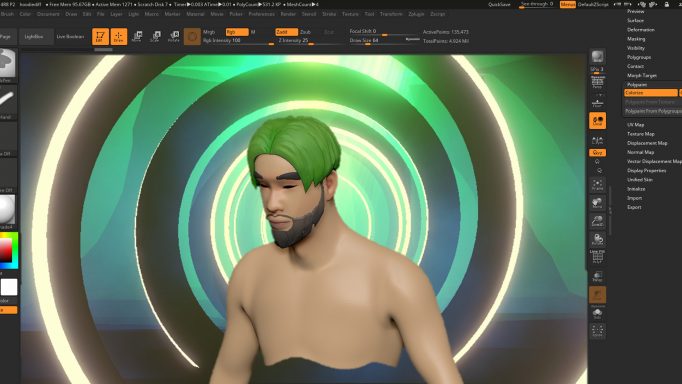Select the Draw mode button
The height and width of the screenshot is (384, 682).
(x=119, y=37)
